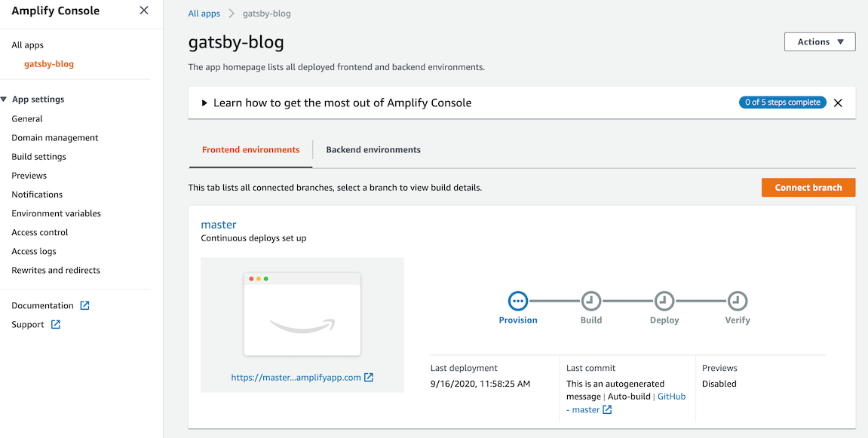Click external link icon after GitHub master

(x=607, y=410)
